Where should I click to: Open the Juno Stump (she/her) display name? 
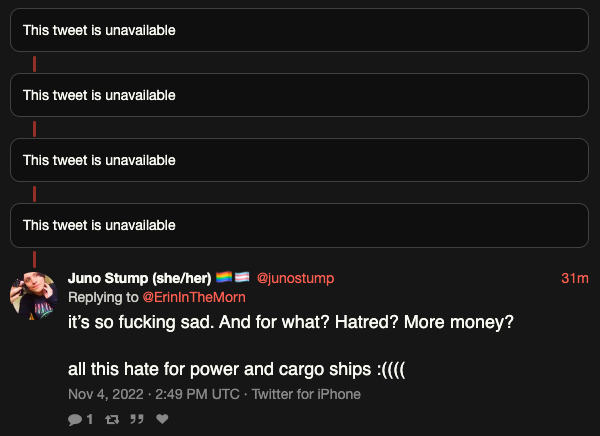pos(139,278)
